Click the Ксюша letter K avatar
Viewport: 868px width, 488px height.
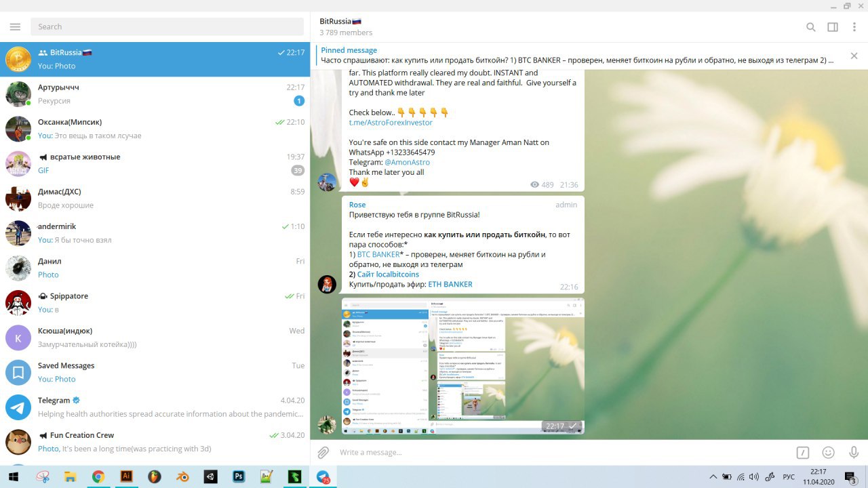(18, 338)
